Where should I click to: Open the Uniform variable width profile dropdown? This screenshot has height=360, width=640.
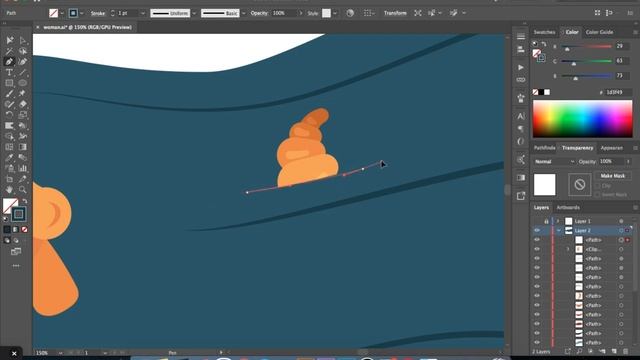click(x=194, y=13)
